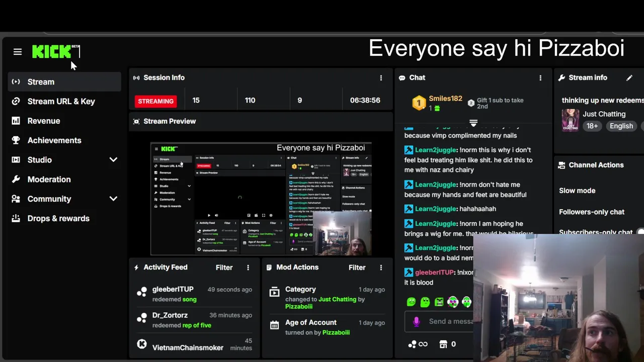Click the Just Chatting category name in Stream info
This screenshot has height=362, width=644.
click(604, 114)
